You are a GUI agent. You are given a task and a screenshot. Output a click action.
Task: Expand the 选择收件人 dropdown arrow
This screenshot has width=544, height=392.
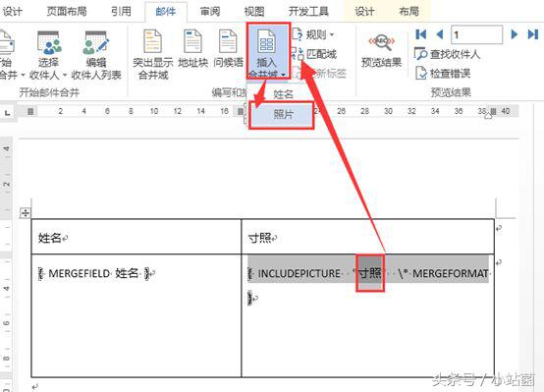[x=65, y=75]
